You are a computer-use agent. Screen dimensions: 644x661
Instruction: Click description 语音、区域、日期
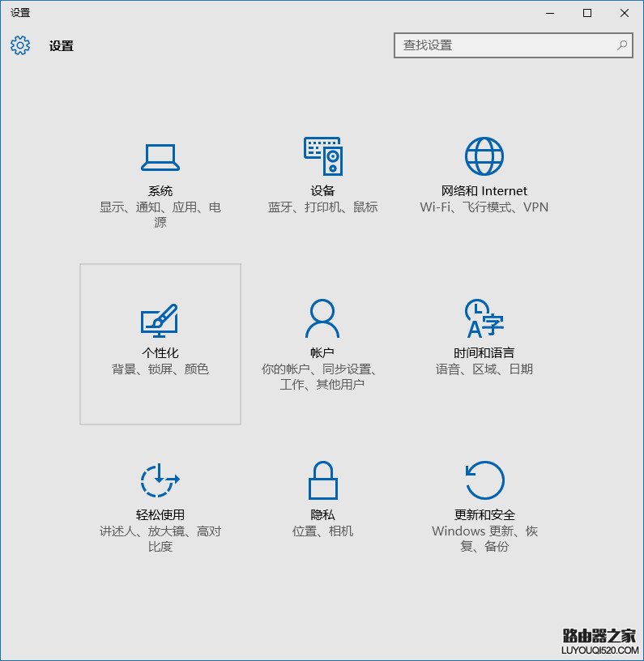click(484, 369)
